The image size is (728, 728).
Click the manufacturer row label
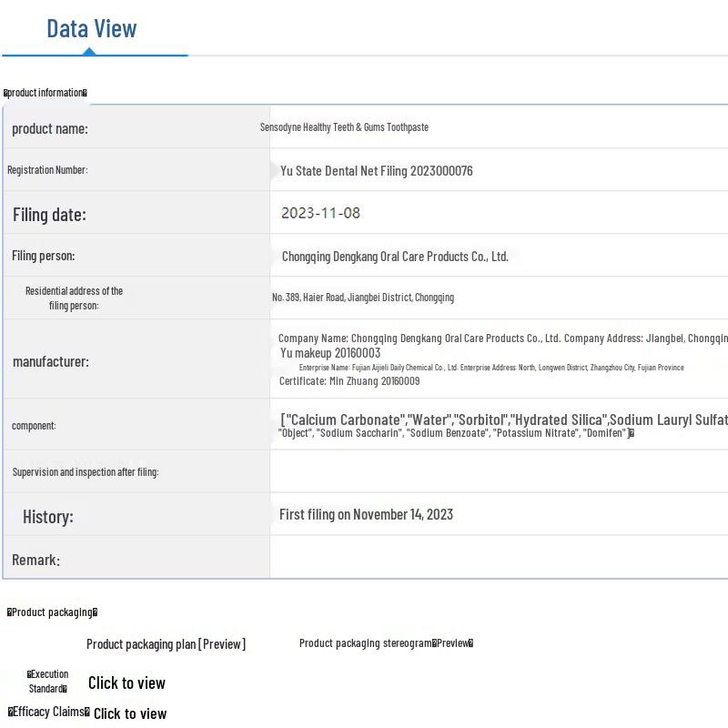click(51, 361)
